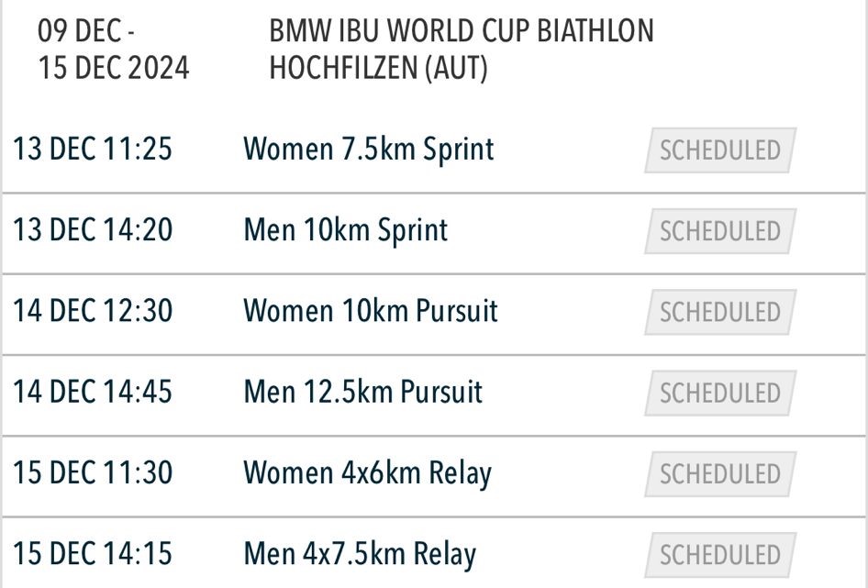Open the Women 10km Pursuit event
The height and width of the screenshot is (588, 868).
371,311
